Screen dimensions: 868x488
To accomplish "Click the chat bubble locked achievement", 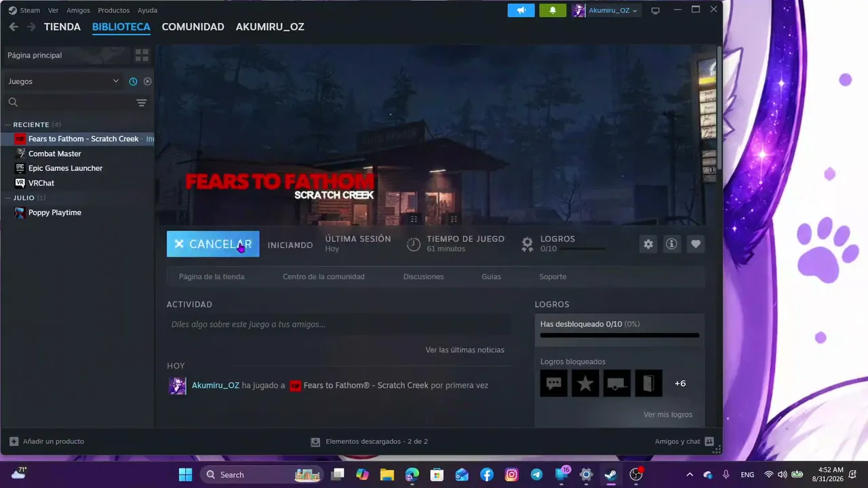I will 554,384.
